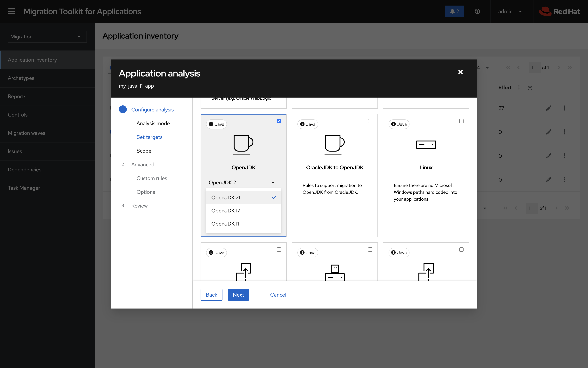Open the kebab menu in the third table row

[564, 156]
